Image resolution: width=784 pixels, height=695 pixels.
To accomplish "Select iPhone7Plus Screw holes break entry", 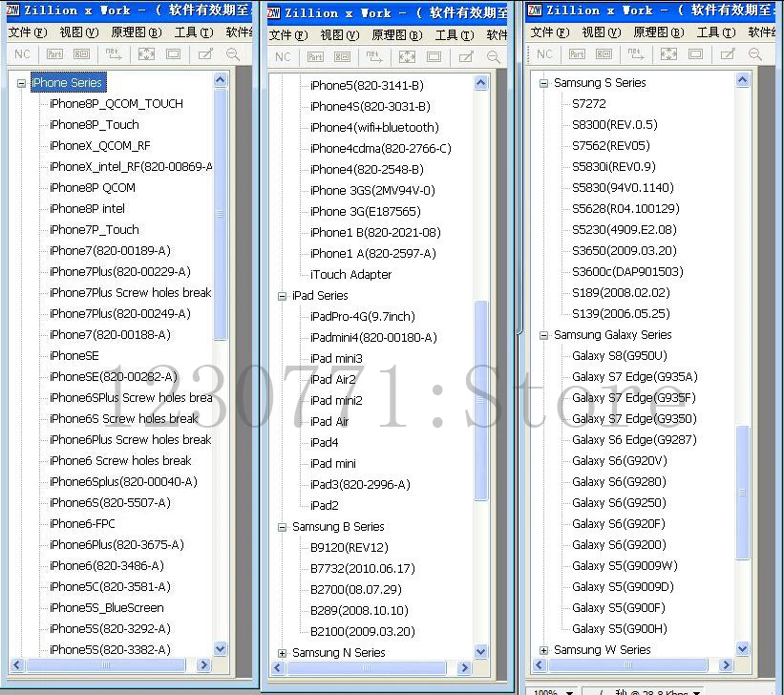I will pyautogui.click(x=130, y=293).
